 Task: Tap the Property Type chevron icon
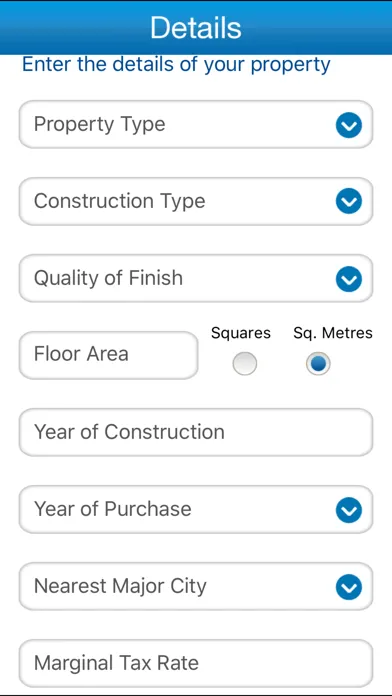348,125
